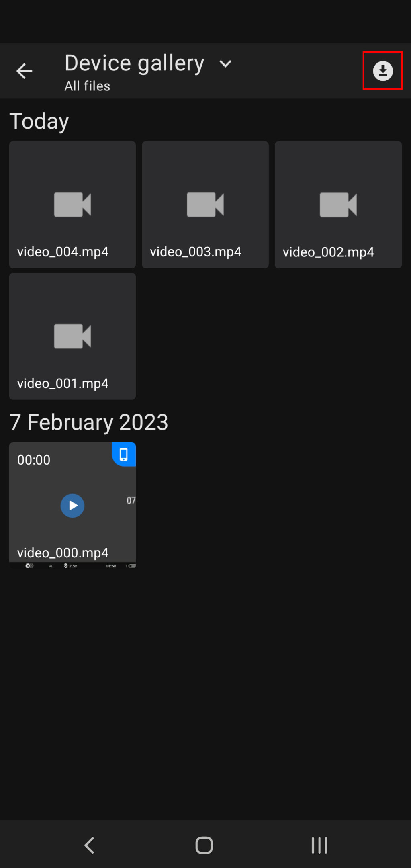Tap the 00:00 duration on video_000.mp4
Image resolution: width=411 pixels, height=868 pixels.
coord(34,460)
